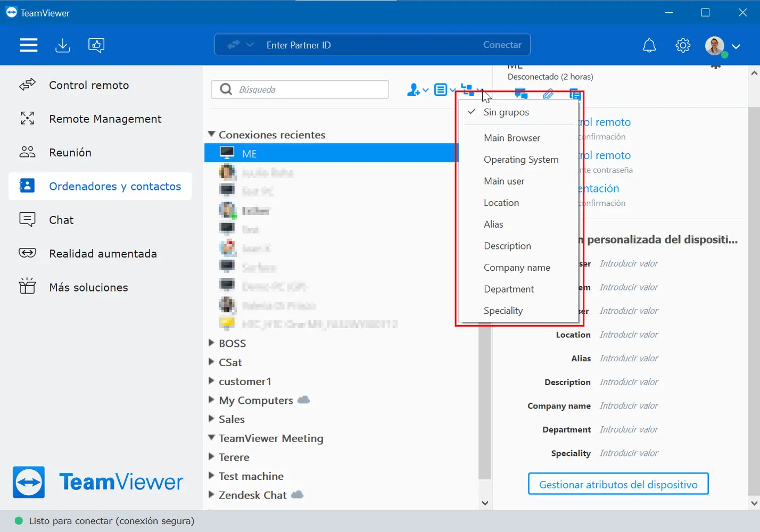
Task: Select Ordenadores y contactos
Action: click(100, 186)
